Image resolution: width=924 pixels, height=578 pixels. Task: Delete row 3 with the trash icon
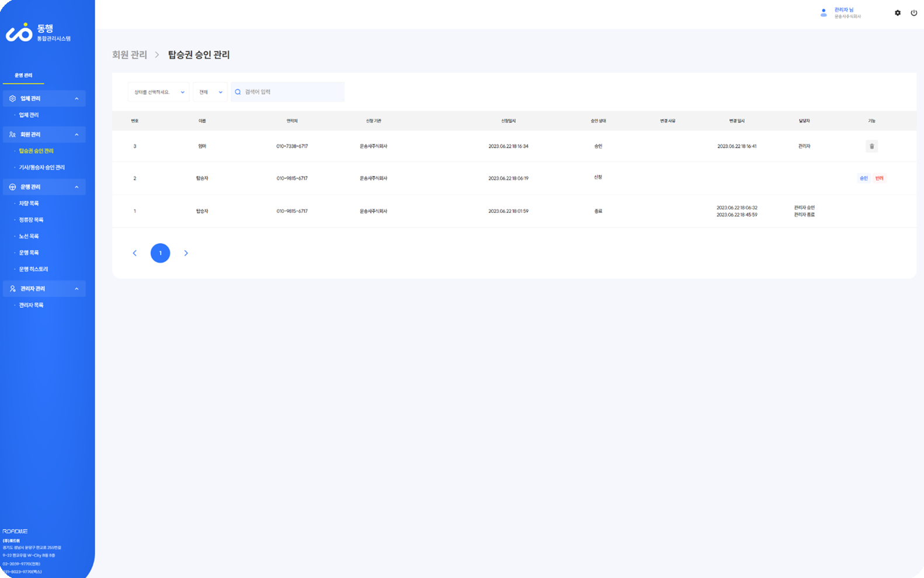pos(871,146)
